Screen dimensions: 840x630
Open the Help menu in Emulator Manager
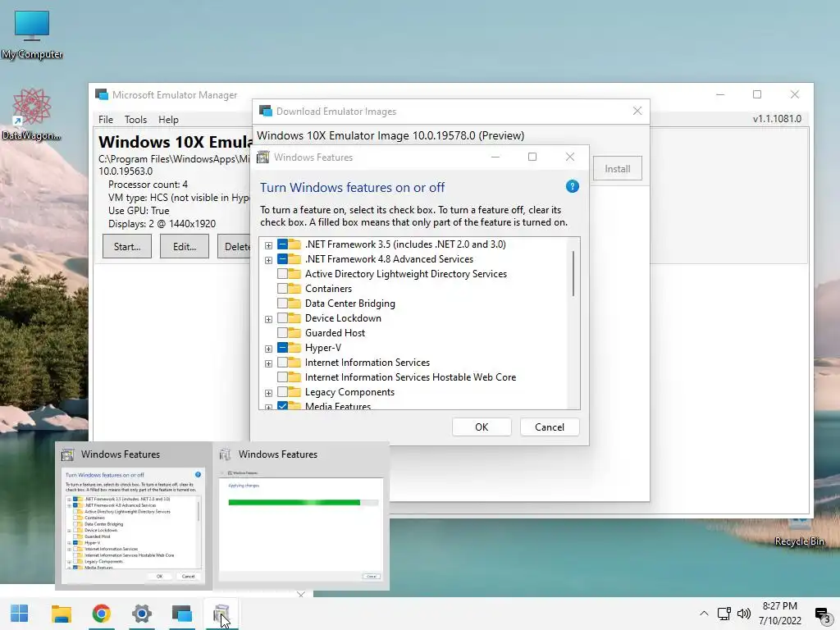pos(168,120)
